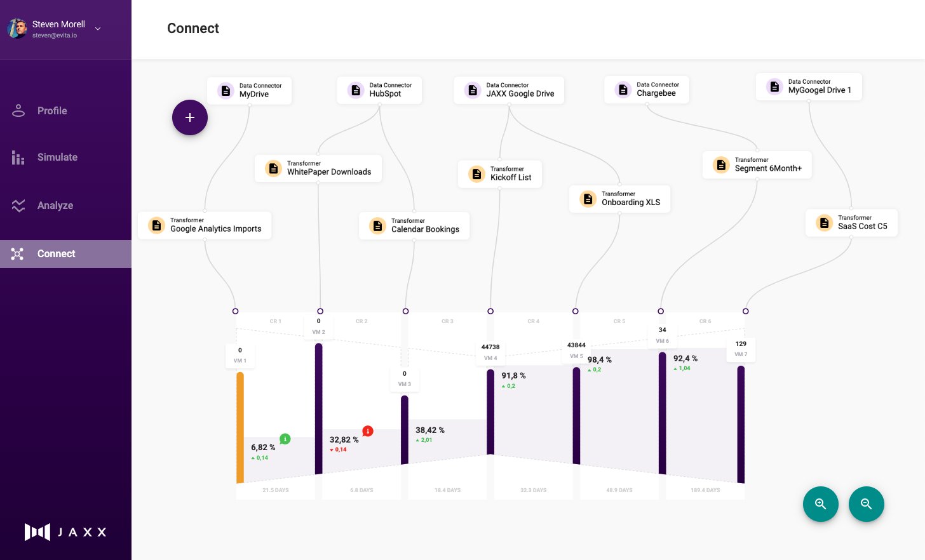The width and height of the screenshot is (925, 560).
Task: Select the Segment 6Month+ transformer icon
Action: (721, 164)
